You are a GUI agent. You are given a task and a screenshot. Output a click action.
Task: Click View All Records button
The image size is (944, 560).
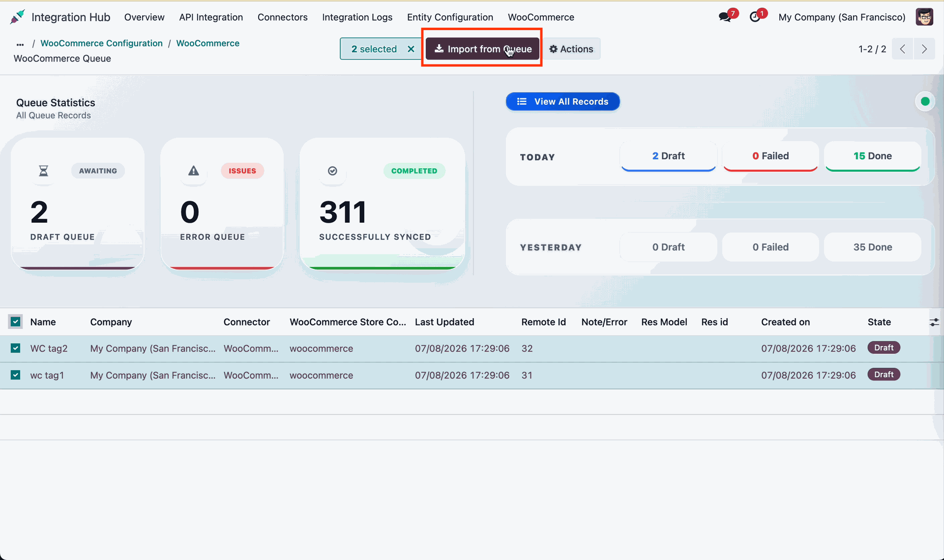coord(562,101)
